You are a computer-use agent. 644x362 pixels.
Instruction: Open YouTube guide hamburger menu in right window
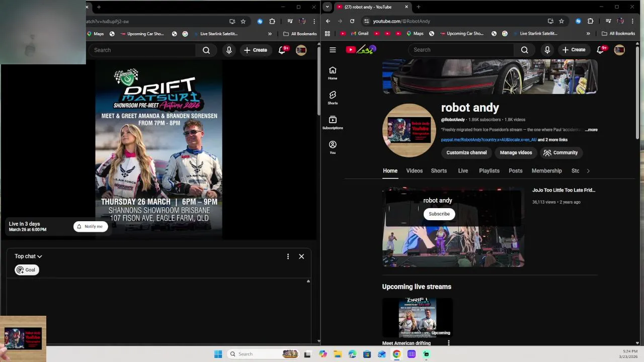[x=333, y=50]
